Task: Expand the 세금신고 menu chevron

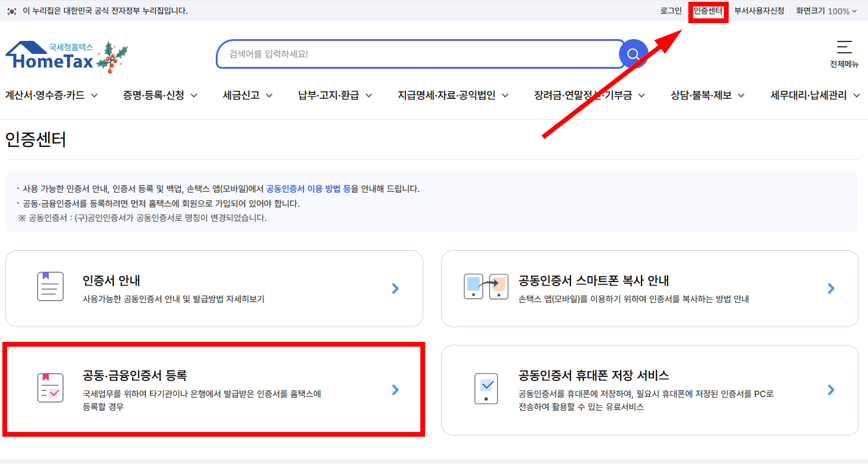Action: point(270,95)
